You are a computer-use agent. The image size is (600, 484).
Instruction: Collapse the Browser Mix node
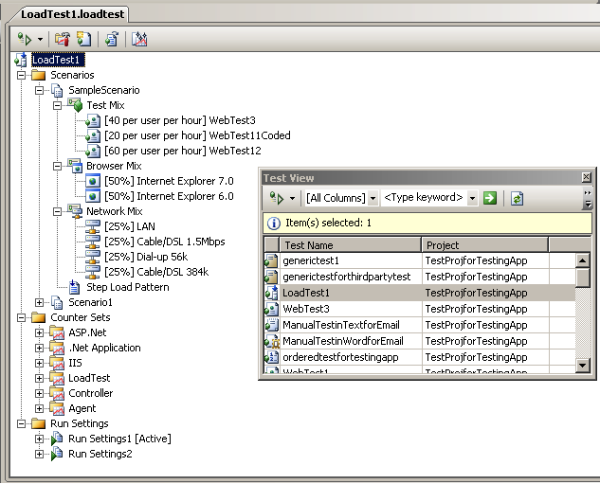point(57,166)
